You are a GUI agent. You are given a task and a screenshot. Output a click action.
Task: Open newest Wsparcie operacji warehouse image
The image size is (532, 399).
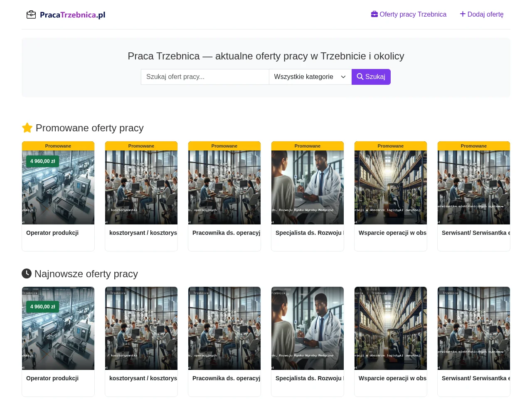pyautogui.click(x=391, y=328)
